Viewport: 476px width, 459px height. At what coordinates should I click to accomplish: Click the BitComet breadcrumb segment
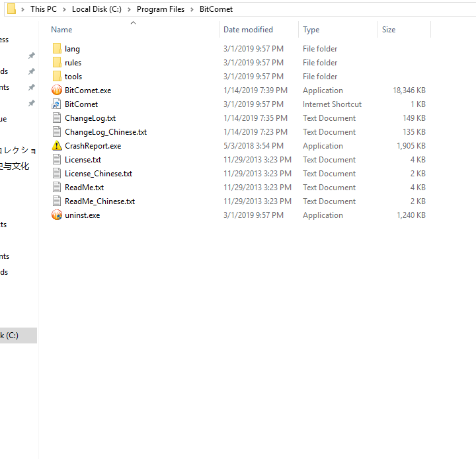pos(216,9)
